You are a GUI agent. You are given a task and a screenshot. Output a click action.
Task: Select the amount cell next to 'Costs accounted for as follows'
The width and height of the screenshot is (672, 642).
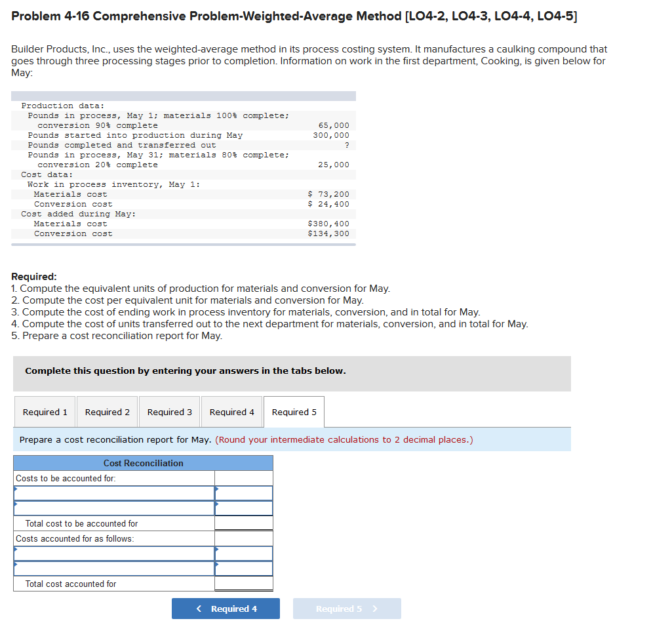pos(243,538)
